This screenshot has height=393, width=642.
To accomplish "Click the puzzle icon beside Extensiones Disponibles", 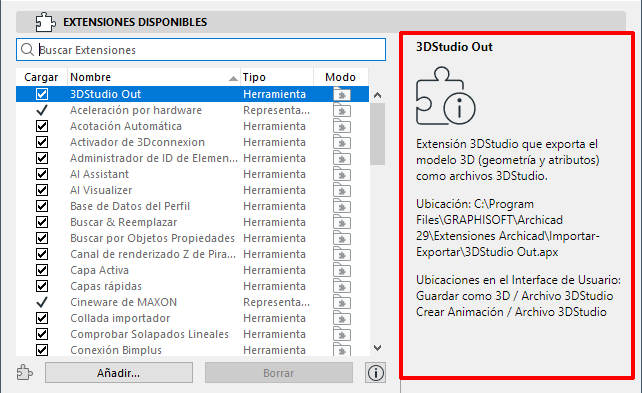I will [45, 22].
